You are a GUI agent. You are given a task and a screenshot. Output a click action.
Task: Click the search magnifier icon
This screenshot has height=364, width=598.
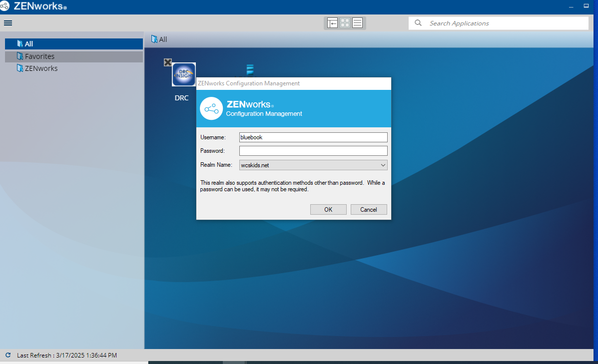419,23
